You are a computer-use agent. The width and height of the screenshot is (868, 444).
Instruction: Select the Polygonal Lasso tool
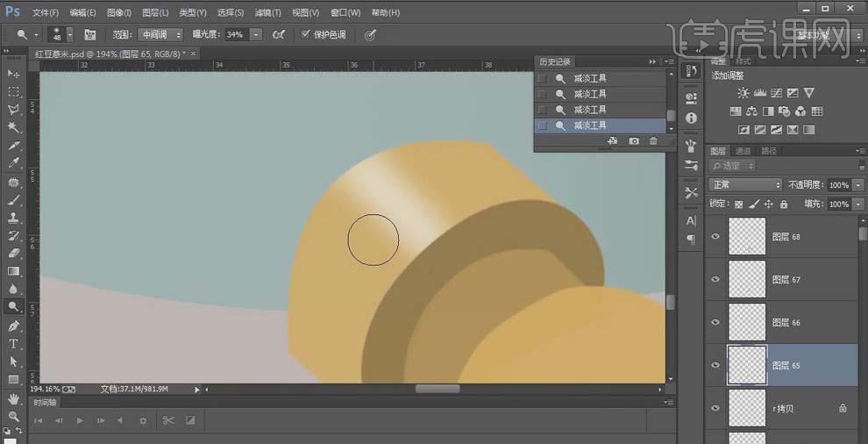click(14, 110)
